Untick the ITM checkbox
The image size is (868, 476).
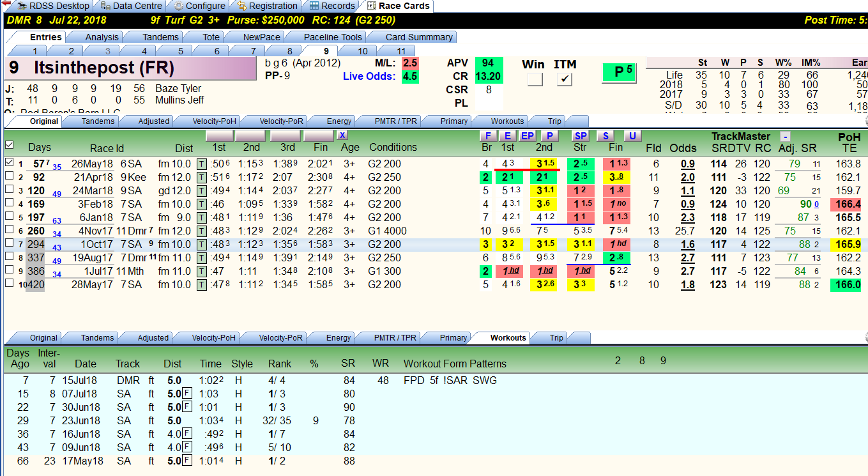coord(565,79)
